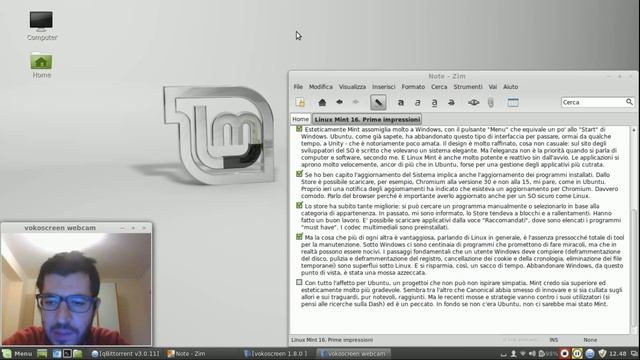640x360 pixels.
Task: Click the vokoscreen webcam video preview
Action: point(76,289)
